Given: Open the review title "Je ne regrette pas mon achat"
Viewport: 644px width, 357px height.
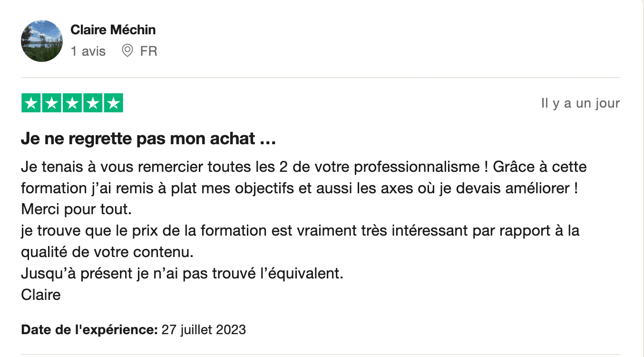Looking at the screenshot, I should tap(148, 139).
